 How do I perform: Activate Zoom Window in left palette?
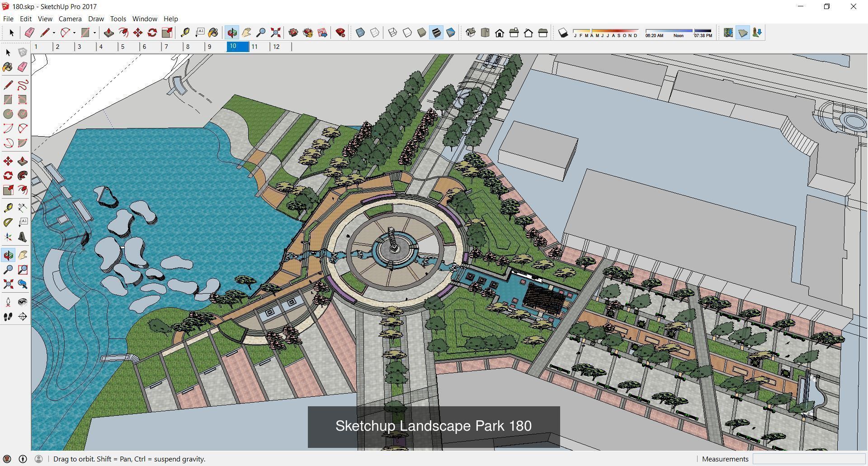[x=23, y=270]
